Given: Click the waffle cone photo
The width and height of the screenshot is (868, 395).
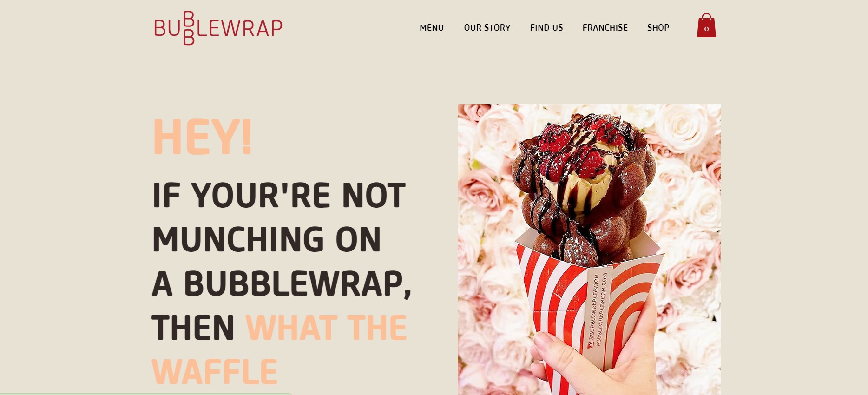Looking at the screenshot, I should pyautogui.click(x=589, y=250).
